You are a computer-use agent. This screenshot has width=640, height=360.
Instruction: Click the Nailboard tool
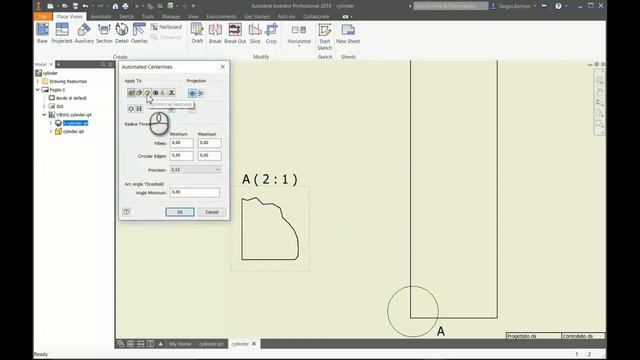[166, 27]
